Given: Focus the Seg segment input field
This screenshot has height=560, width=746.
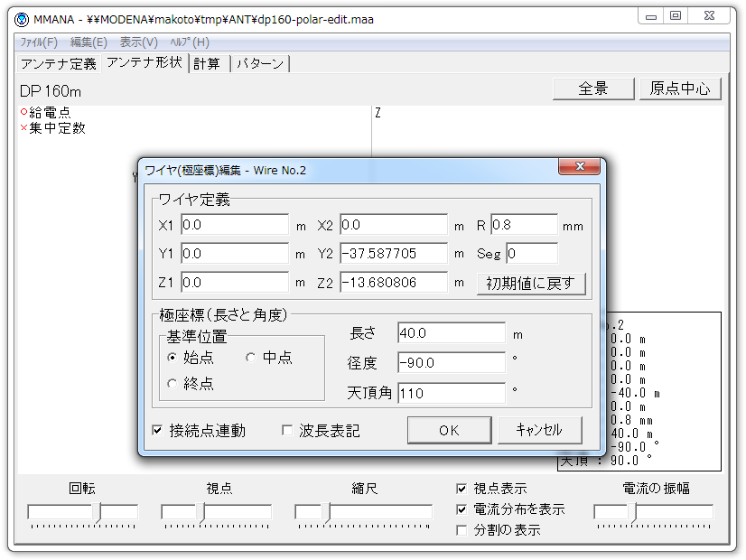Looking at the screenshot, I should click(531, 254).
